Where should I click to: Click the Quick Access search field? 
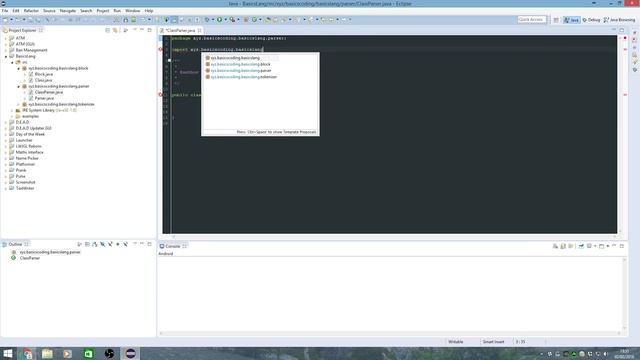(531, 20)
